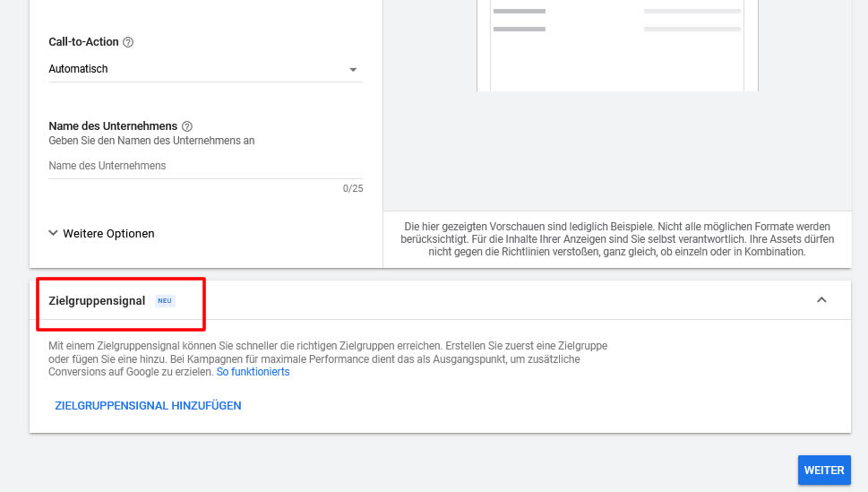Click the Weitere Optionen label text

[108, 233]
